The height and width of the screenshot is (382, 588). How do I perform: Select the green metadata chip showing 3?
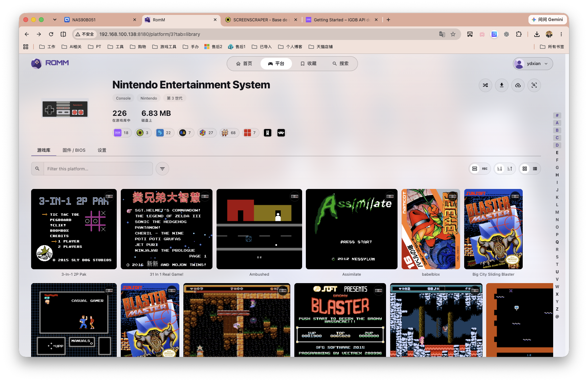(x=143, y=133)
